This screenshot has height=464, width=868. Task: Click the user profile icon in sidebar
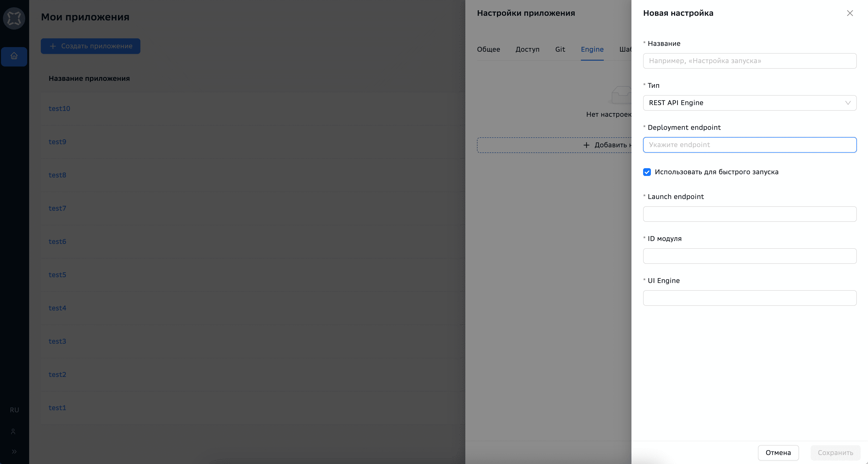(x=13, y=431)
